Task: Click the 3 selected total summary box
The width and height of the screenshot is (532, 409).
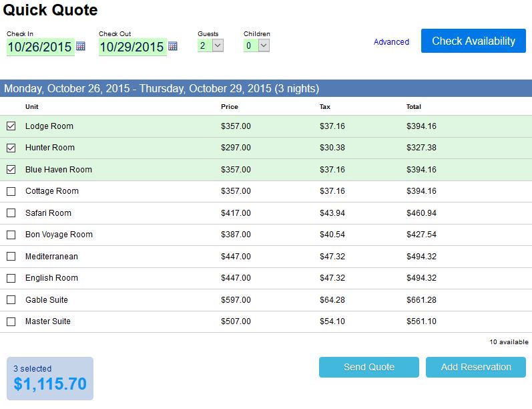Action: 50,378
